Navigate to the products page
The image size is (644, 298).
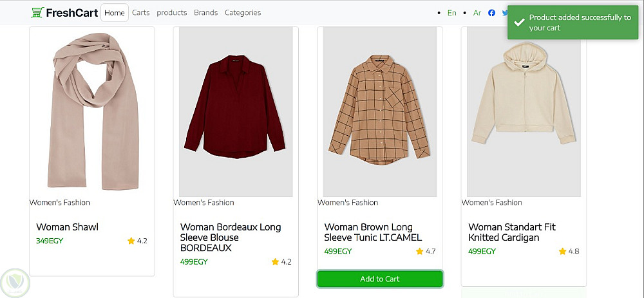[x=172, y=12]
